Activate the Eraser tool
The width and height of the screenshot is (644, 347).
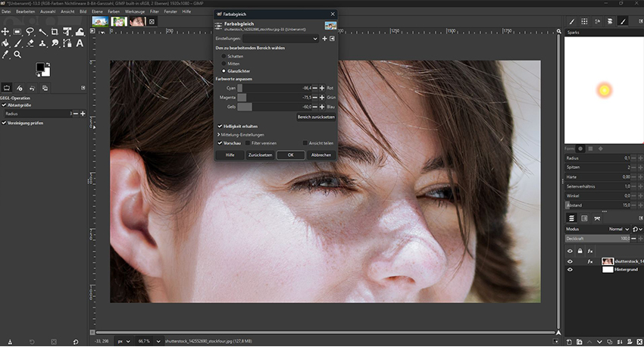point(30,43)
